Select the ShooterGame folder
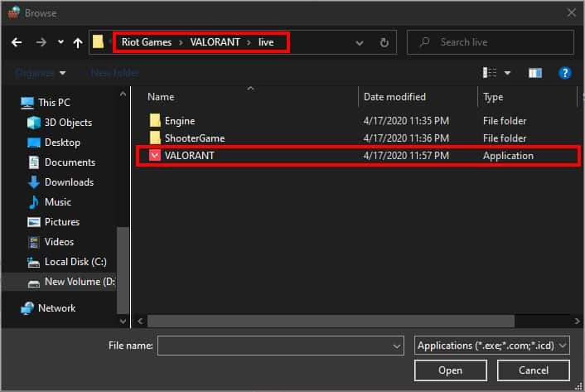 (195, 138)
